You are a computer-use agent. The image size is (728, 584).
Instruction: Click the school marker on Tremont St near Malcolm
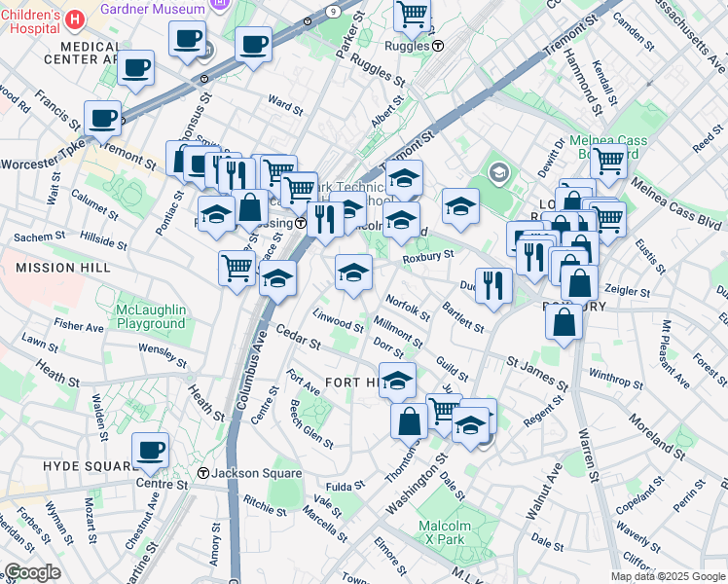pyautogui.click(x=404, y=181)
